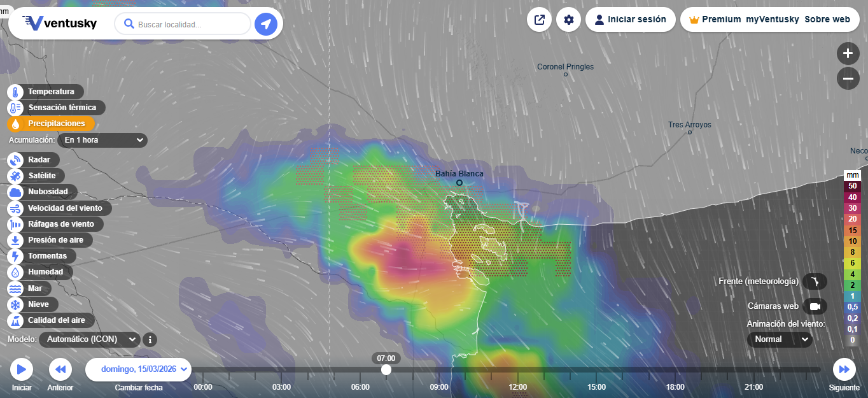Open settings gear icon
This screenshot has width=868, height=398.
pyautogui.click(x=569, y=20)
